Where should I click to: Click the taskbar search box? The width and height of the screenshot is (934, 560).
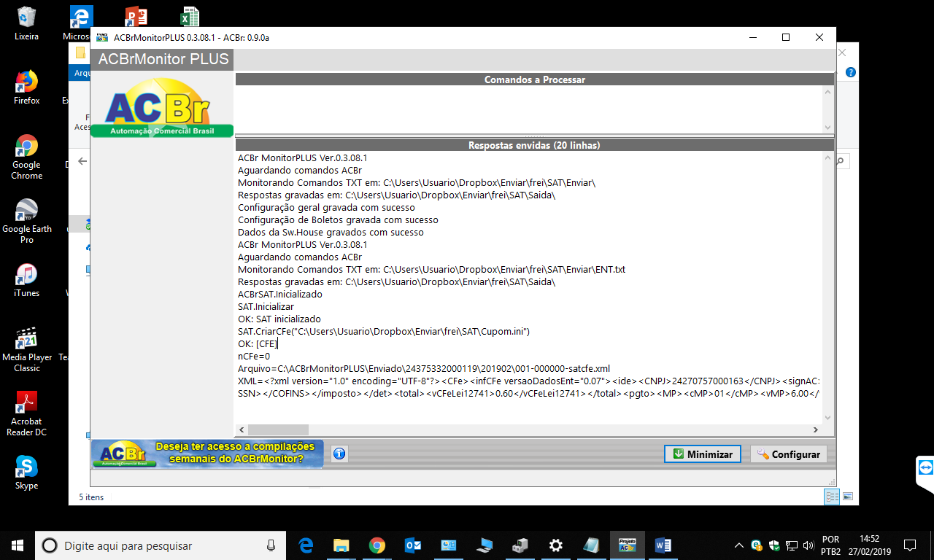click(159, 545)
